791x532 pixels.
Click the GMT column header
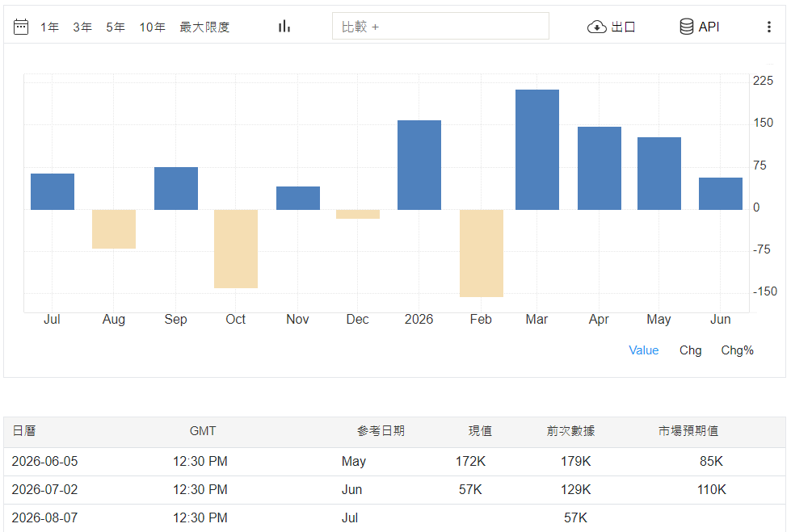point(203,431)
